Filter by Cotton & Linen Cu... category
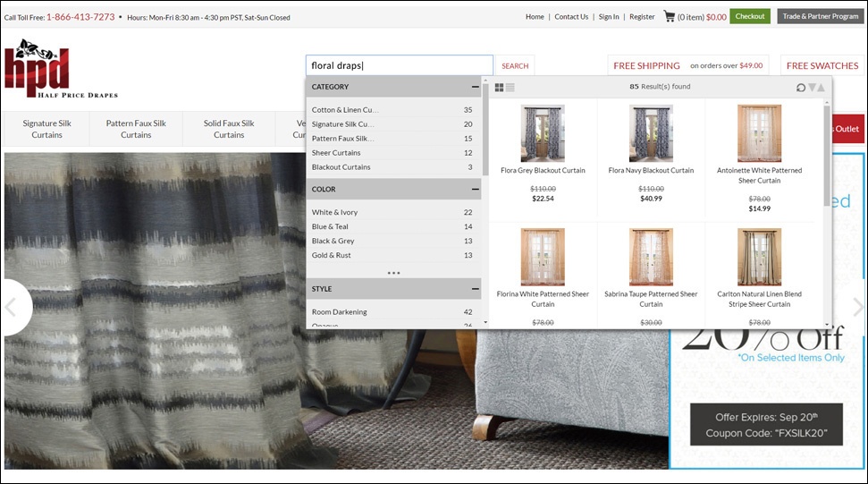868x484 pixels. pyautogui.click(x=392, y=110)
